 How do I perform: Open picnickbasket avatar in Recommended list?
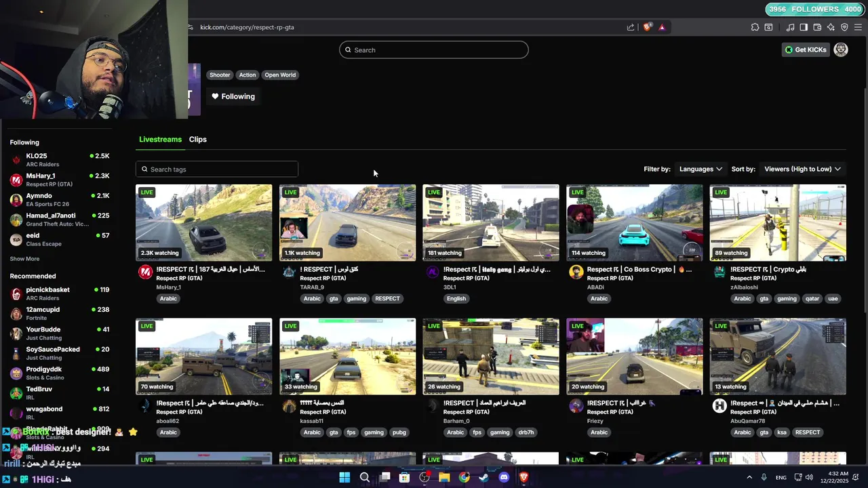click(16, 294)
